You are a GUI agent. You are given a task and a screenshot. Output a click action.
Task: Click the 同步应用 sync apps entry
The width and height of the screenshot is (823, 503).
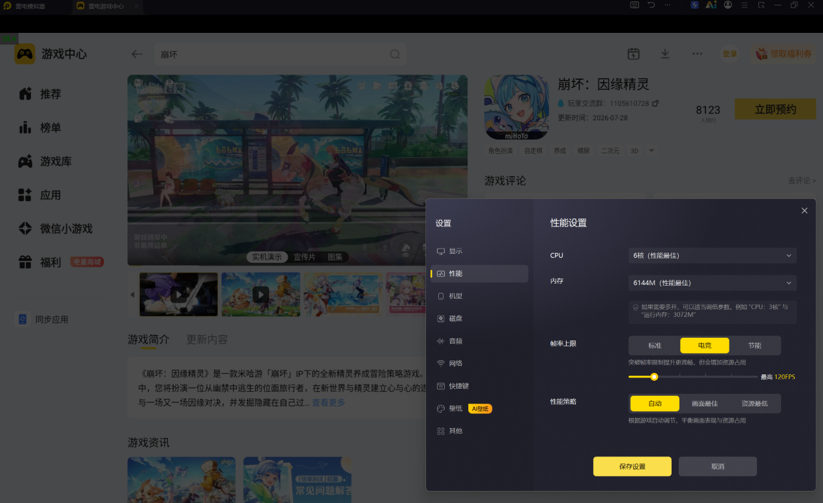pyautogui.click(x=44, y=319)
